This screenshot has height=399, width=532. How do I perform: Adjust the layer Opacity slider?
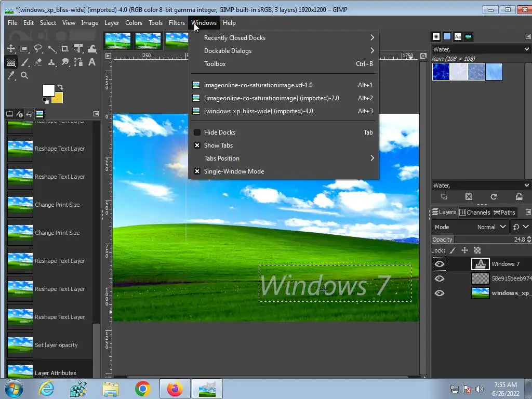[482, 240]
